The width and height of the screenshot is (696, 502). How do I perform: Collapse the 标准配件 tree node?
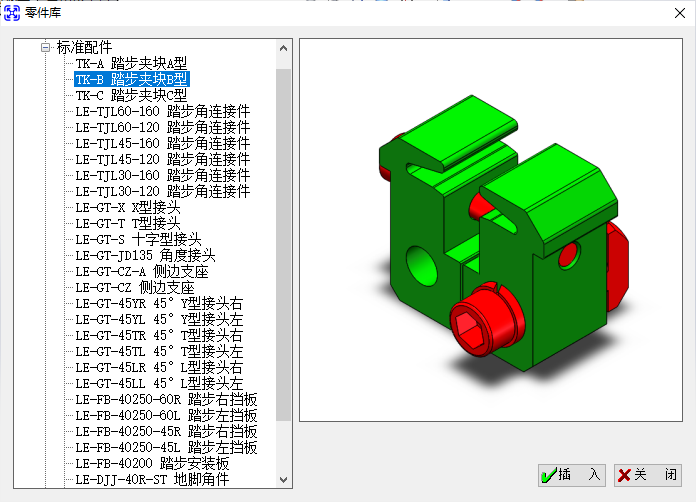point(45,47)
